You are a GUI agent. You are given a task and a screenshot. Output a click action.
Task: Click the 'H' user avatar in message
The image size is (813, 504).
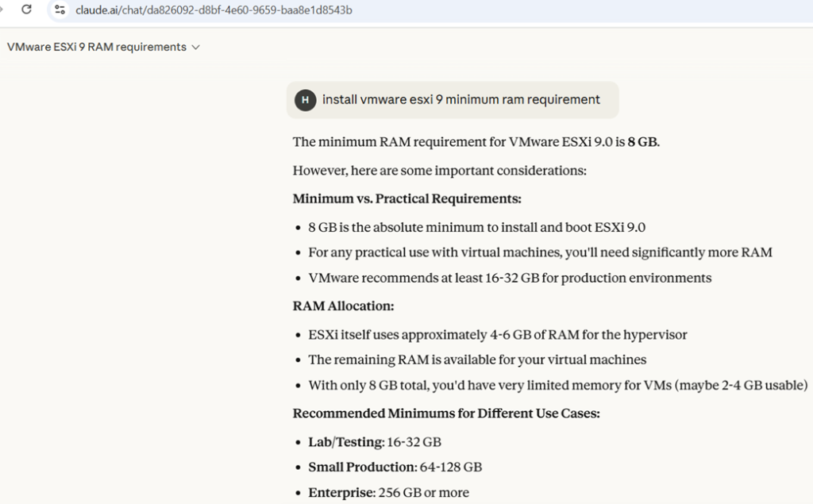tap(305, 100)
